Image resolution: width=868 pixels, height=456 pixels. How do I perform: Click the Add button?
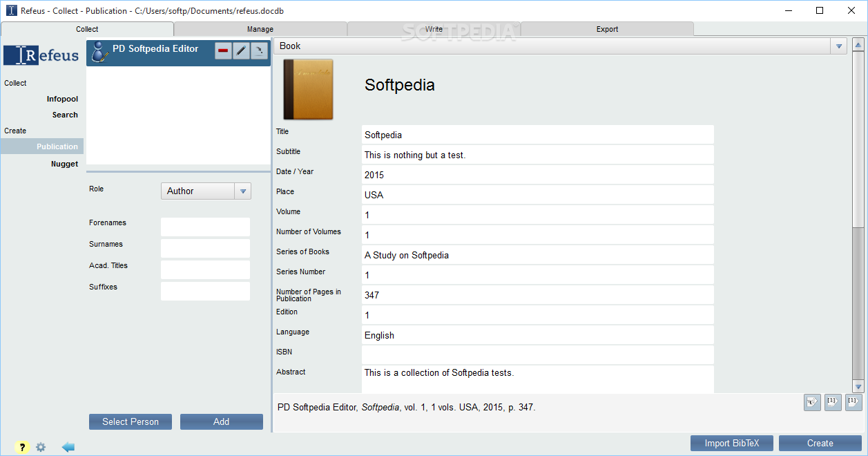pyautogui.click(x=222, y=421)
